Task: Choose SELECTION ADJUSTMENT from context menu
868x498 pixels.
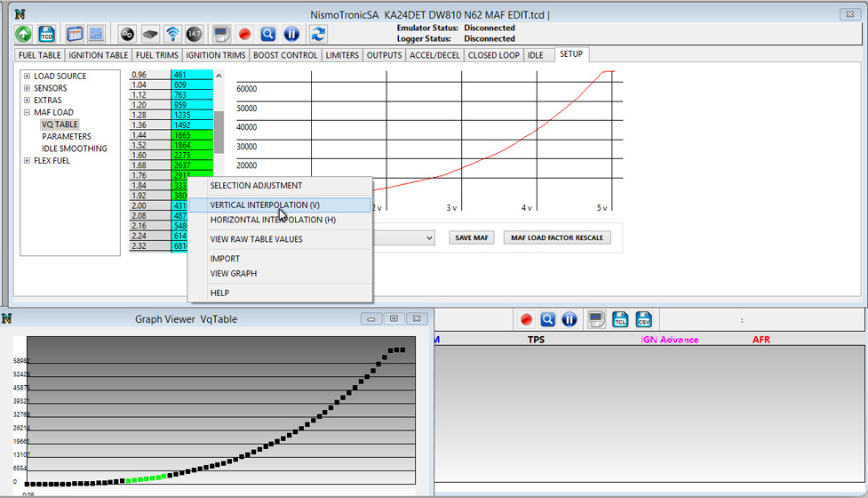Action: tap(280, 186)
